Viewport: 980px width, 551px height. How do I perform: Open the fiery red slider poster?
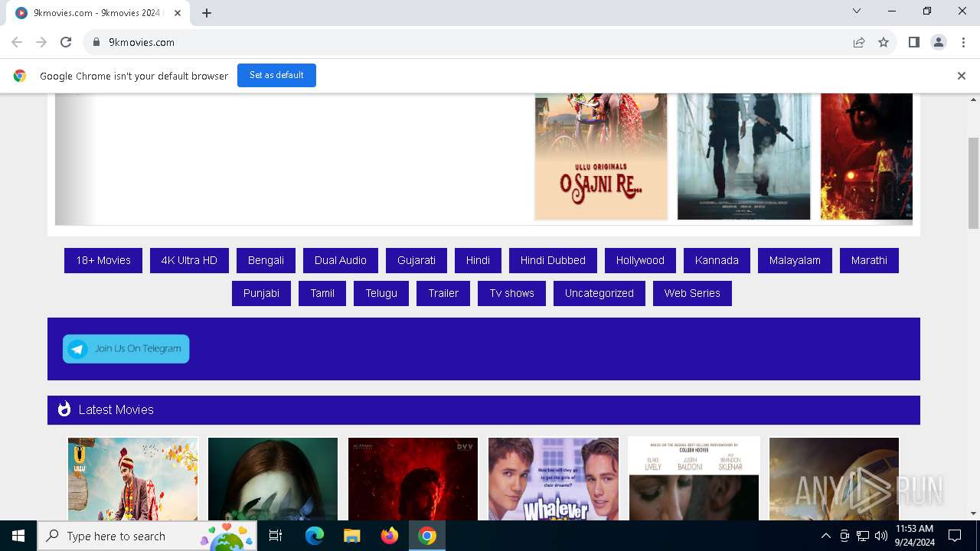coord(866,156)
